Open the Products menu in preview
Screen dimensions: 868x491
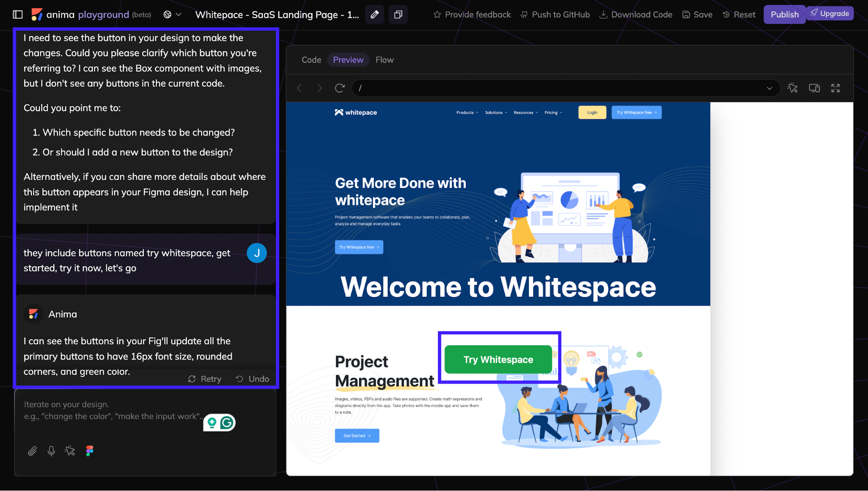pyautogui.click(x=467, y=113)
